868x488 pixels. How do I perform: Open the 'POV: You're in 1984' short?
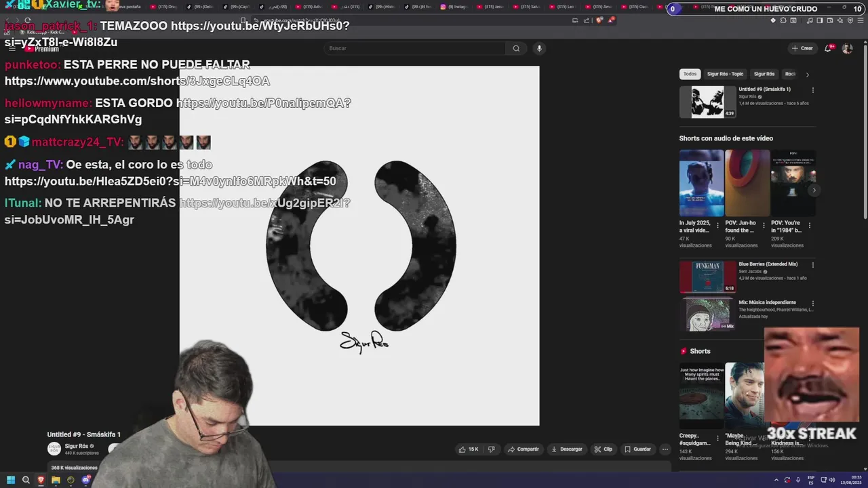[792, 183]
